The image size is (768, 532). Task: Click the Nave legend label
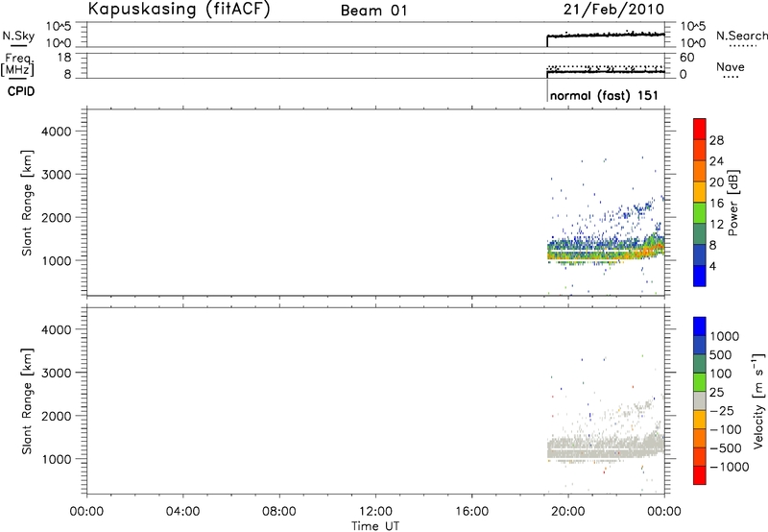(x=731, y=67)
